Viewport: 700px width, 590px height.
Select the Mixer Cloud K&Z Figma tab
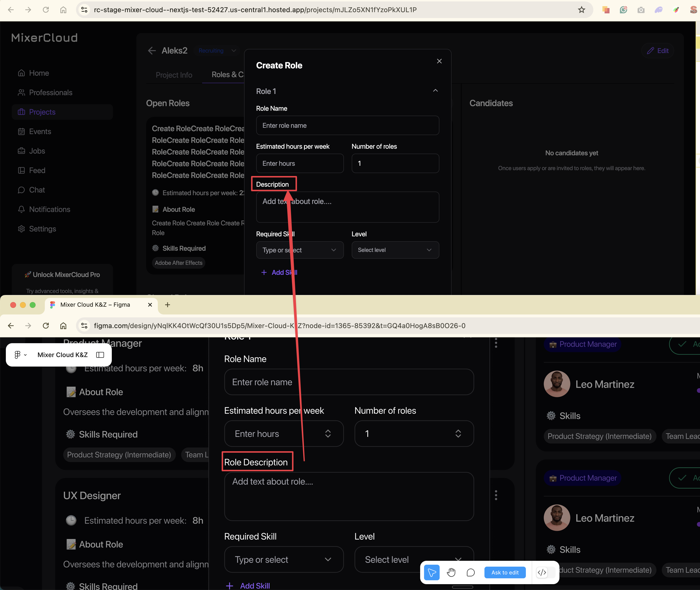click(95, 305)
